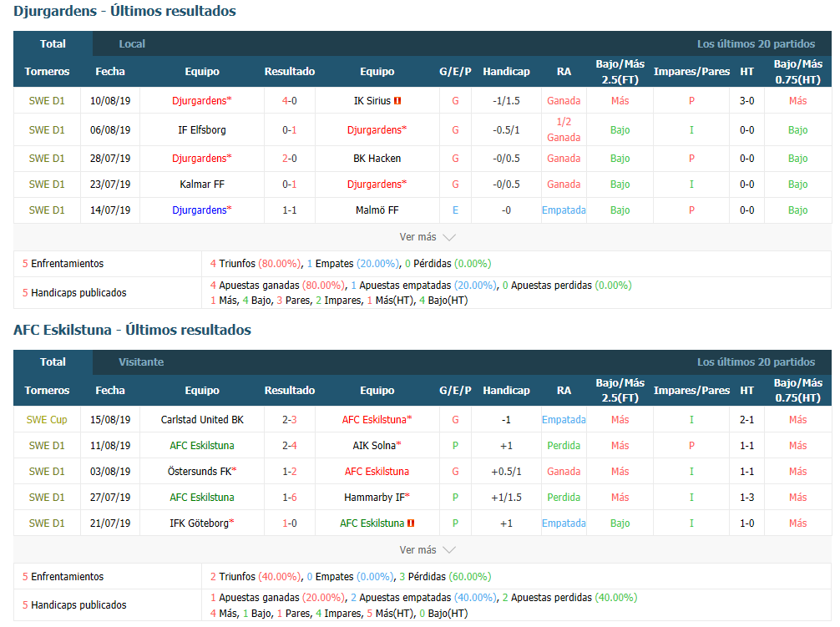Screen dimensions: 840x627
Task: Click the handicap value -0.5/1
Action: (506, 130)
